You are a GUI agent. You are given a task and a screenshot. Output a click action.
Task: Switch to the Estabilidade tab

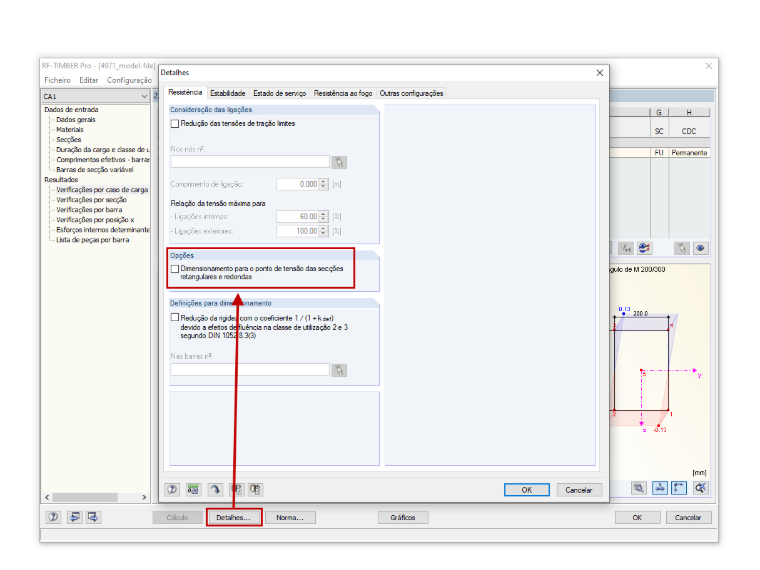[x=227, y=93]
